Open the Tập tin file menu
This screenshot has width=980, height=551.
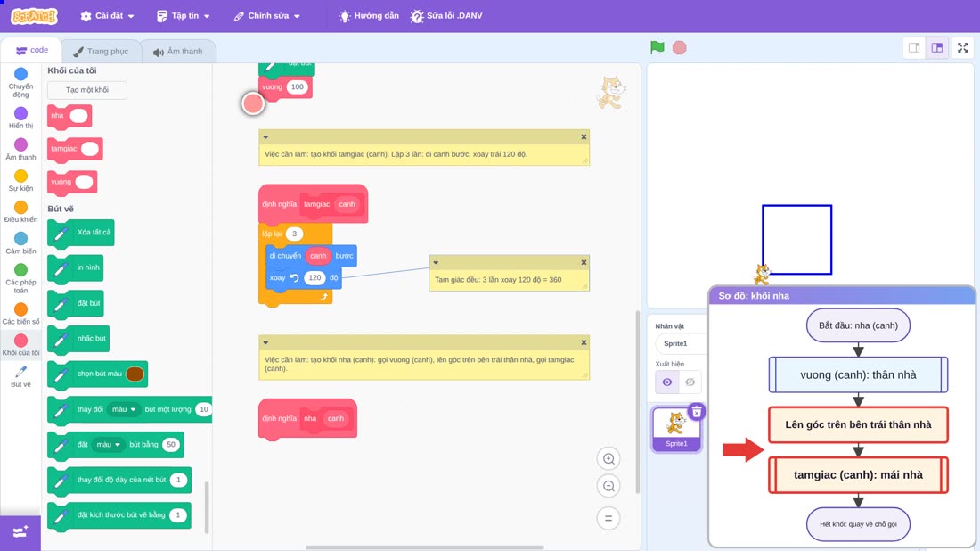point(184,16)
